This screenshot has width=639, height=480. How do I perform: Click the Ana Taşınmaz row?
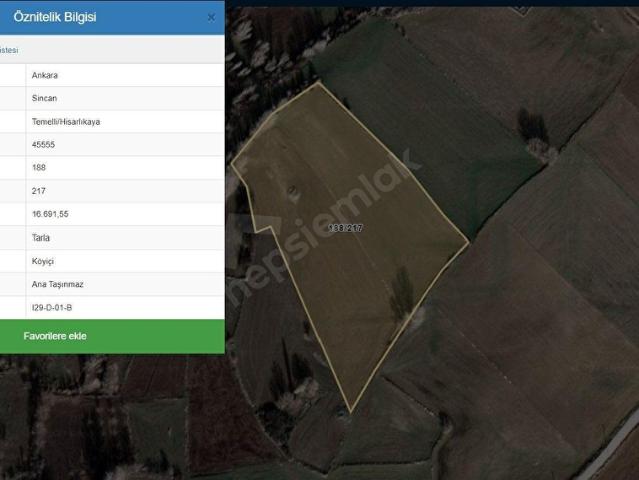pos(112,284)
